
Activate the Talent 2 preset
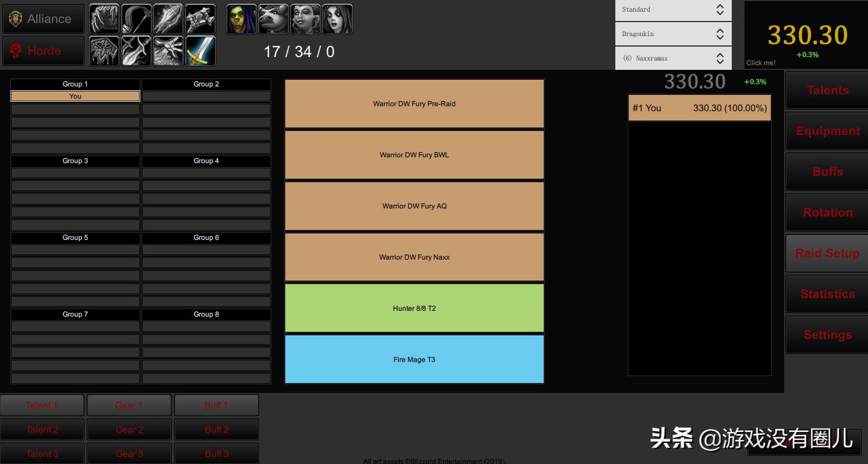[x=42, y=430]
